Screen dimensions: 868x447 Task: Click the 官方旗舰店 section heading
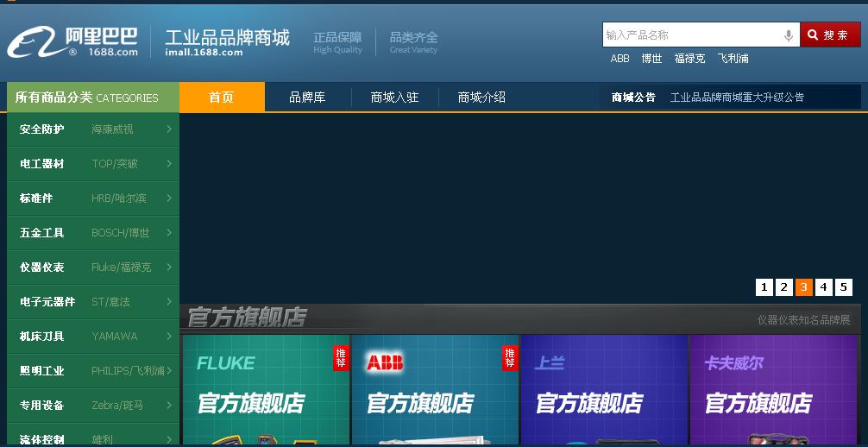coord(247,318)
